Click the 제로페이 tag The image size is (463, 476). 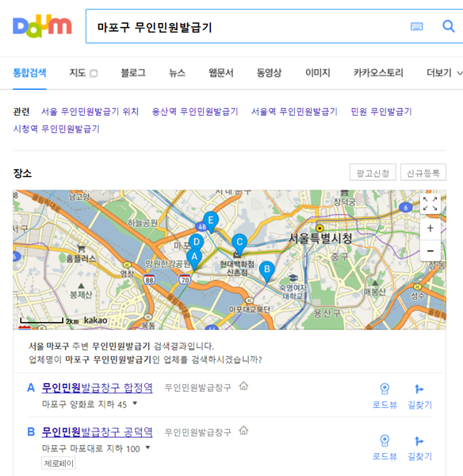coord(59,463)
